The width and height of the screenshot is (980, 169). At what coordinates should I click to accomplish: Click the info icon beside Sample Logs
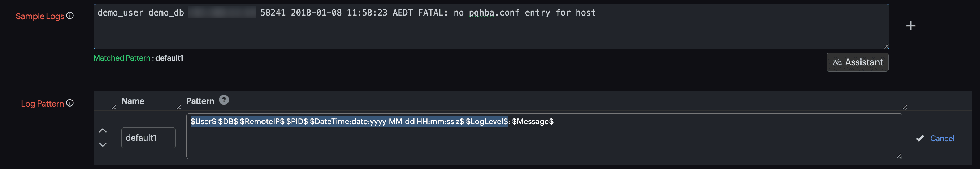tap(70, 16)
